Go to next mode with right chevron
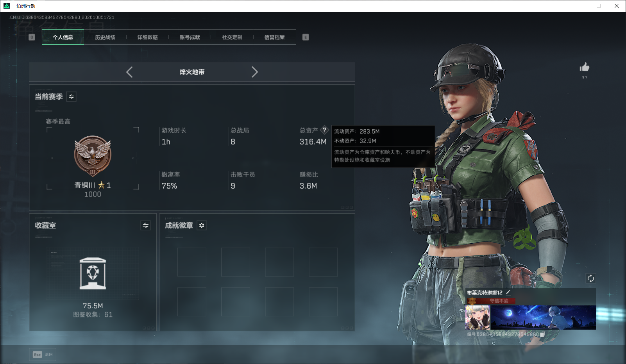This screenshot has width=626, height=364. [x=255, y=72]
